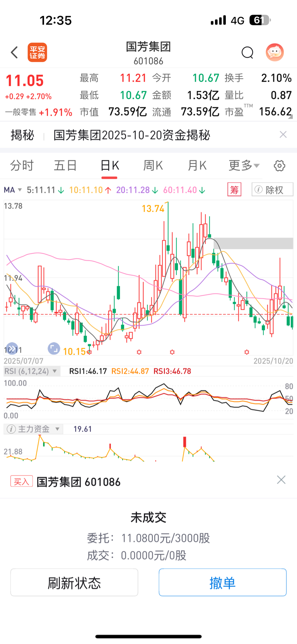Expand the MA indicator dropdown
297x644 pixels.
pyautogui.click(x=13, y=190)
